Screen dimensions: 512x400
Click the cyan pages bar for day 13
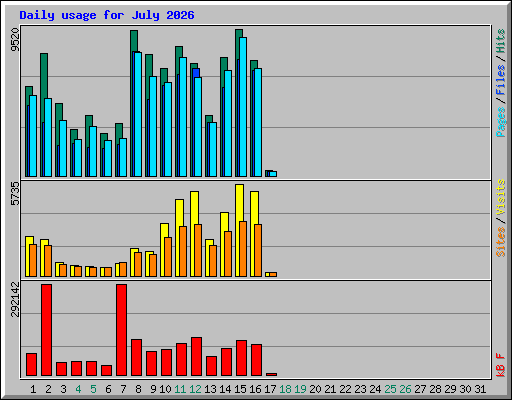click(x=213, y=149)
